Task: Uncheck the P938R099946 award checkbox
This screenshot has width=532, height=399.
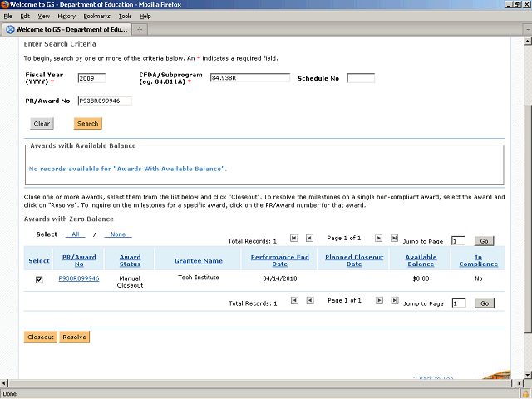Action: pyautogui.click(x=39, y=280)
